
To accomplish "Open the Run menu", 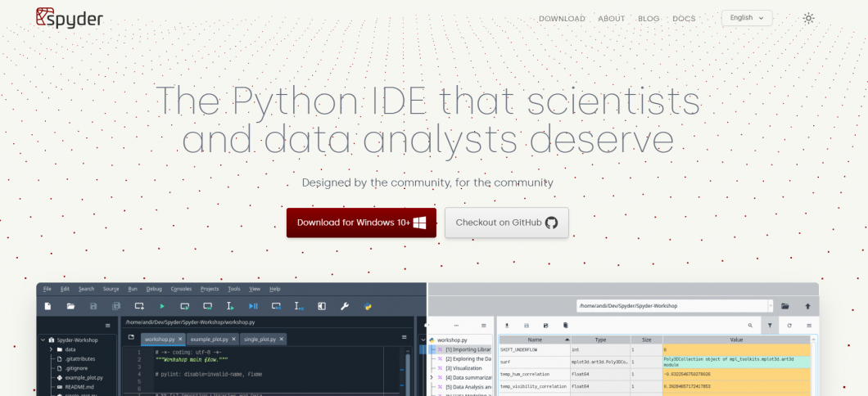I will point(133,289).
